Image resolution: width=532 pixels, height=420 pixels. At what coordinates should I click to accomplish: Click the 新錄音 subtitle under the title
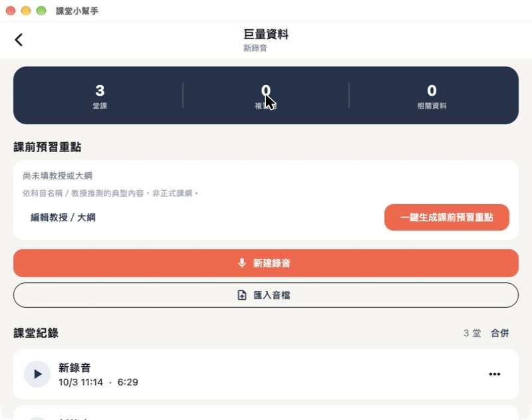[255, 48]
